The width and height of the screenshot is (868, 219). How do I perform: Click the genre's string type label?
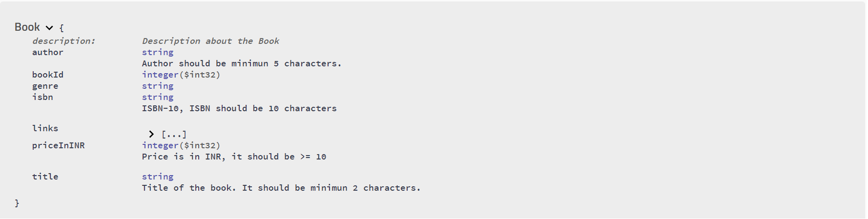pos(158,86)
